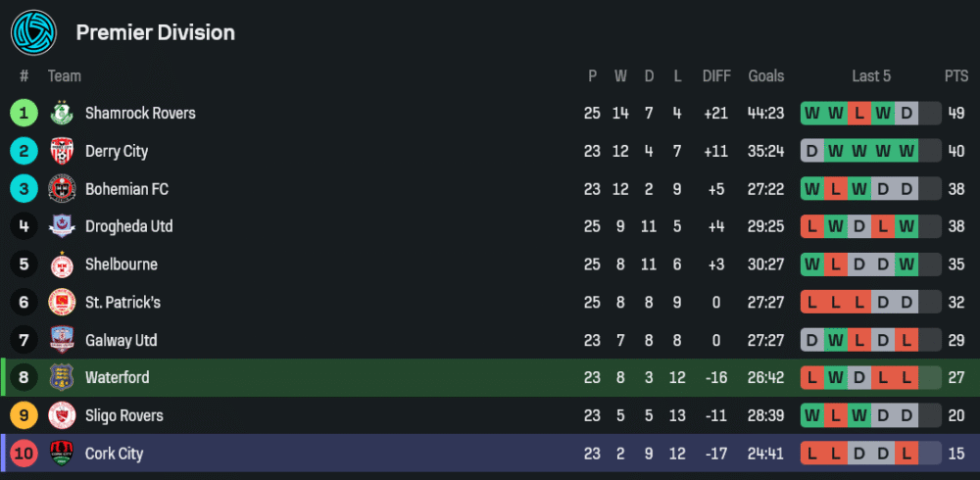980x480 pixels.
Task: Click Shamrock Rovers' red L form badge
Action: coord(859,114)
